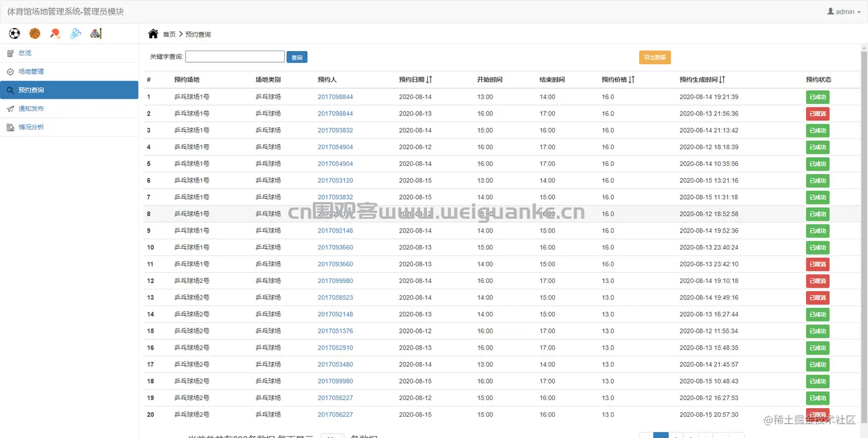Click the 场地类别 column header
This screenshot has height=438, width=868.
click(x=268, y=80)
